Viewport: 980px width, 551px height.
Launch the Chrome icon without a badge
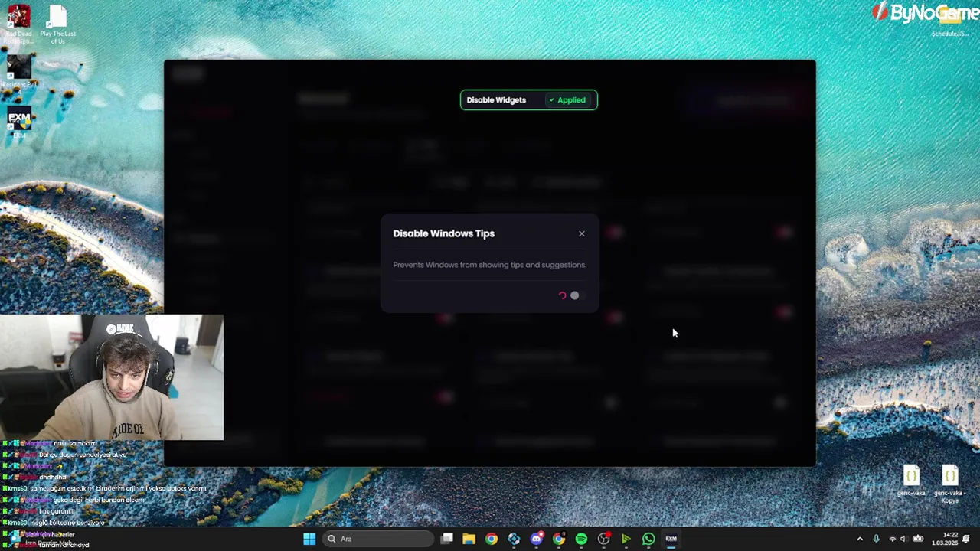492,539
